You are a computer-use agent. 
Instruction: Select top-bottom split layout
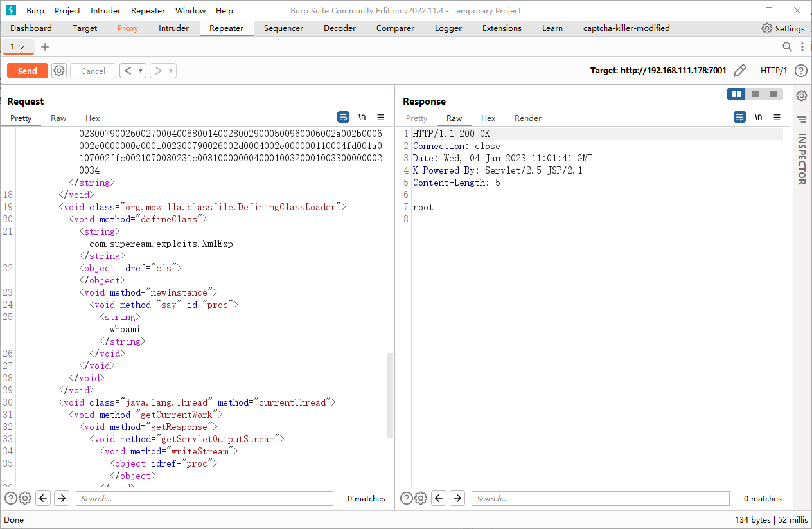755,94
